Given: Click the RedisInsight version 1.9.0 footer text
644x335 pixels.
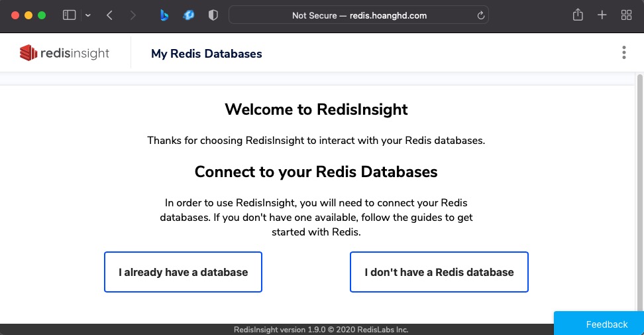Looking at the screenshot, I should pyautogui.click(x=321, y=330).
